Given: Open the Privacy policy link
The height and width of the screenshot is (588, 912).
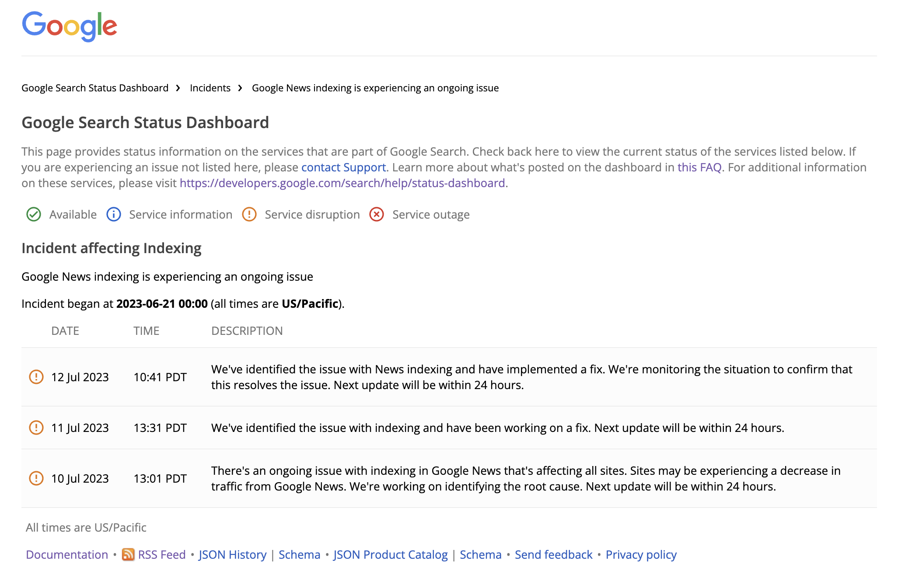Looking at the screenshot, I should point(641,555).
